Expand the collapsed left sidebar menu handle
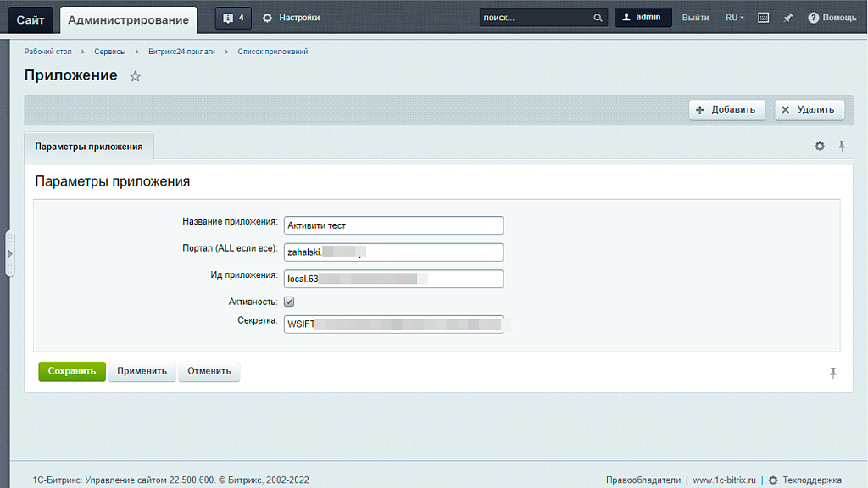 coord(10,253)
